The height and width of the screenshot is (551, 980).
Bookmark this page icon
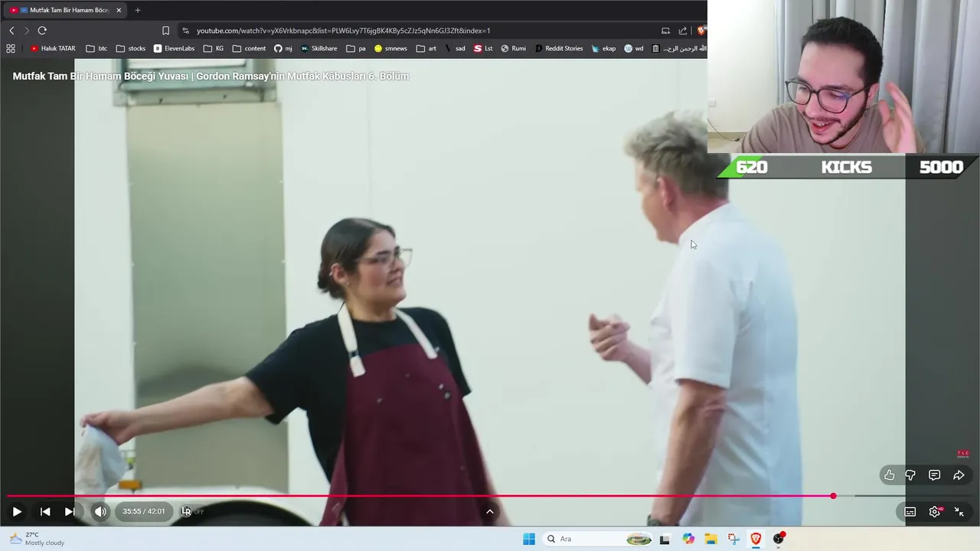pyautogui.click(x=165, y=31)
